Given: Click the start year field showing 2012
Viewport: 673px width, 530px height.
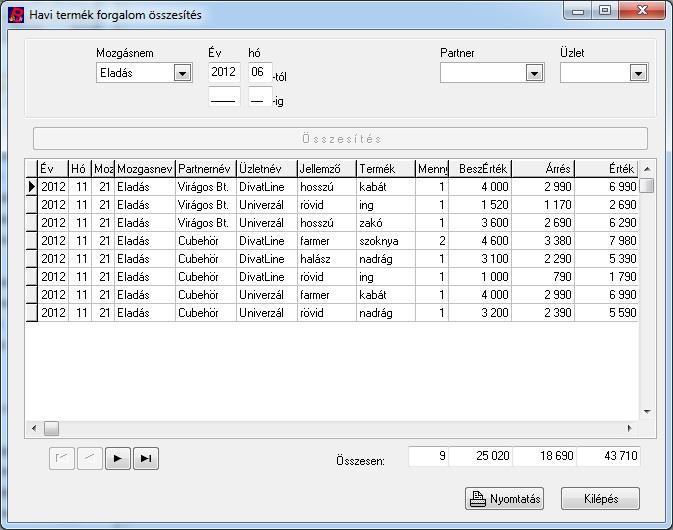Looking at the screenshot, I should [224, 72].
